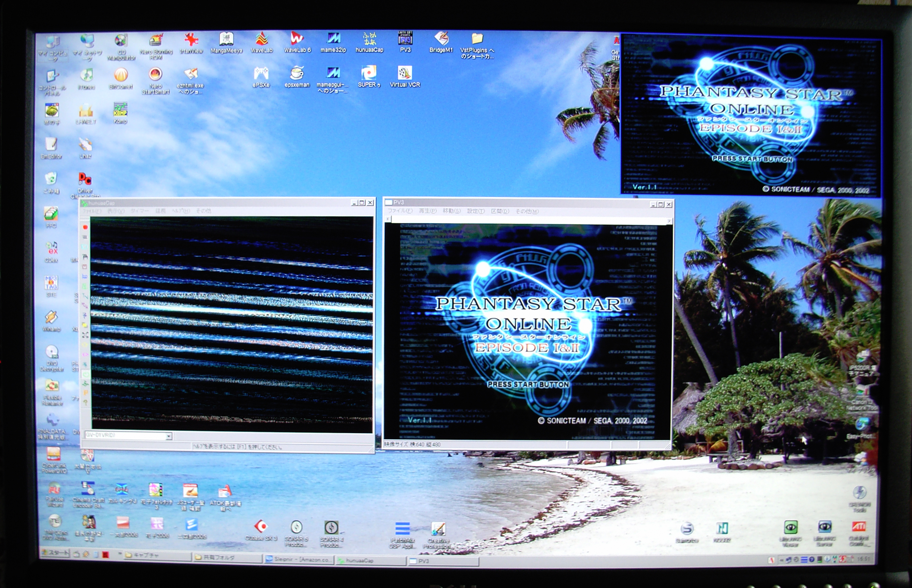This screenshot has width=912, height=588.
Task: Open the Virtual VCR icon
Action: coord(405,77)
